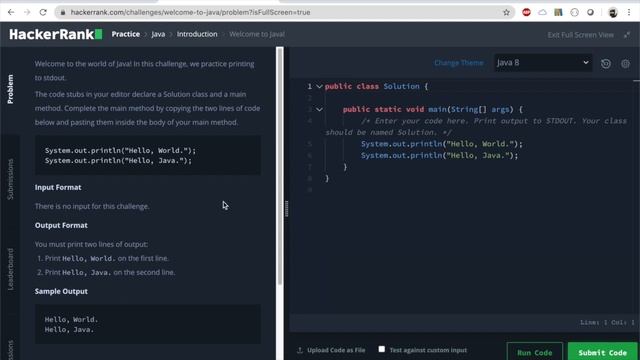This screenshot has height=360, width=640.
Task: Click the site lock icon in address bar
Action: pos(63,12)
